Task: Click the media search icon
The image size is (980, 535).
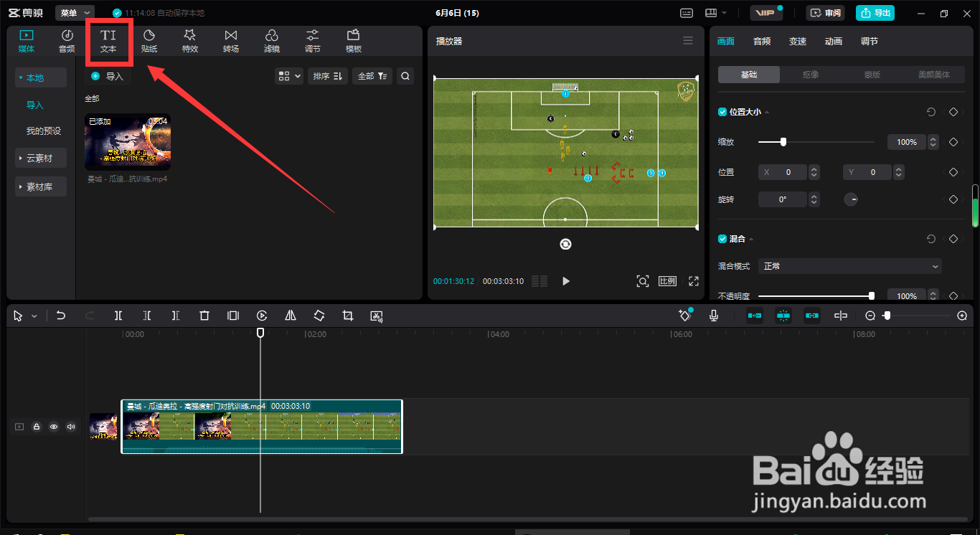Action: 405,76
